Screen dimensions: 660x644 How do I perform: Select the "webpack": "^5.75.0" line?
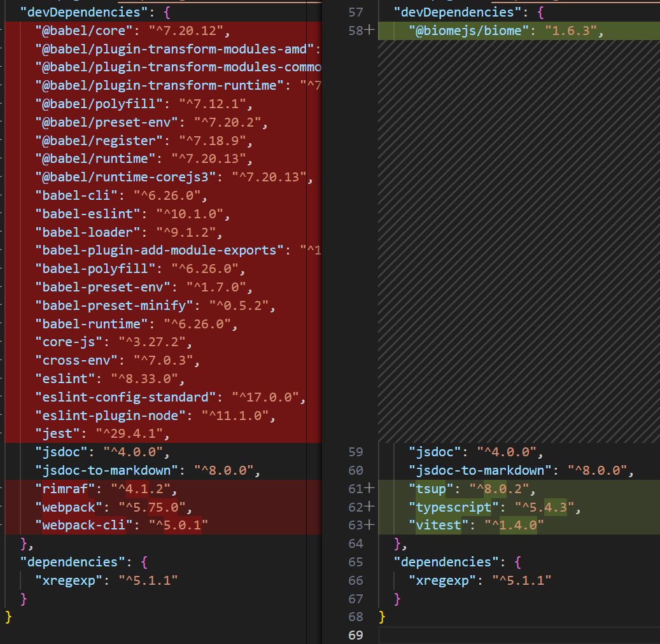click(x=114, y=508)
